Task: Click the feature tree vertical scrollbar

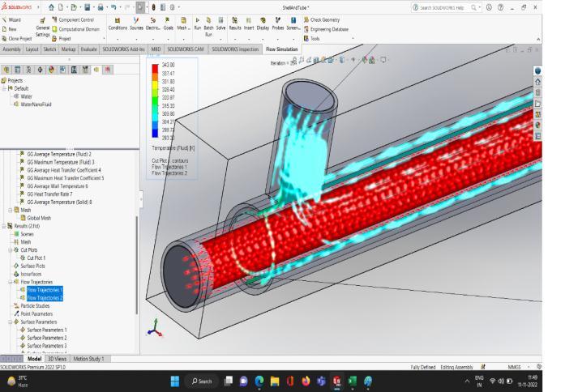Action: (x=136, y=266)
